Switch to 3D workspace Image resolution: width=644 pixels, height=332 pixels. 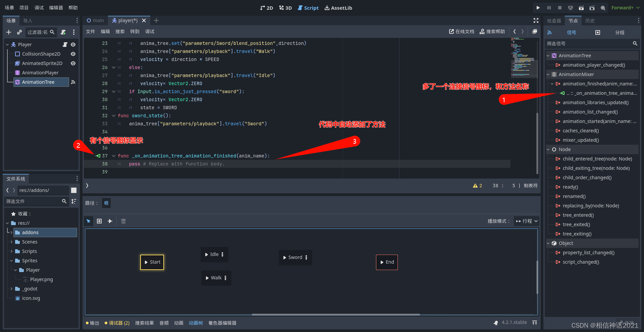[285, 8]
